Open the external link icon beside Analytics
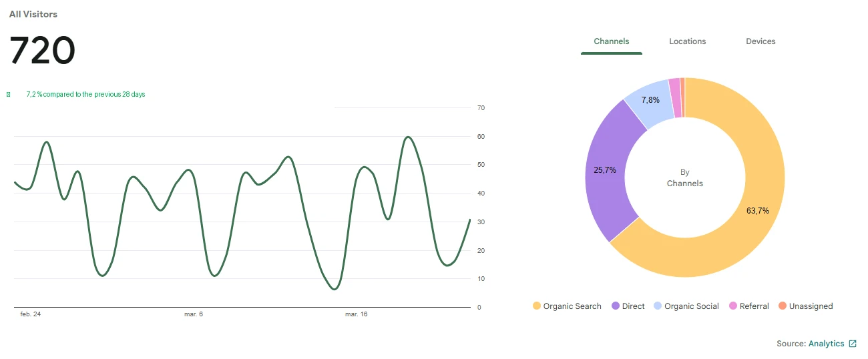This screenshot has height=359, width=868. click(853, 344)
